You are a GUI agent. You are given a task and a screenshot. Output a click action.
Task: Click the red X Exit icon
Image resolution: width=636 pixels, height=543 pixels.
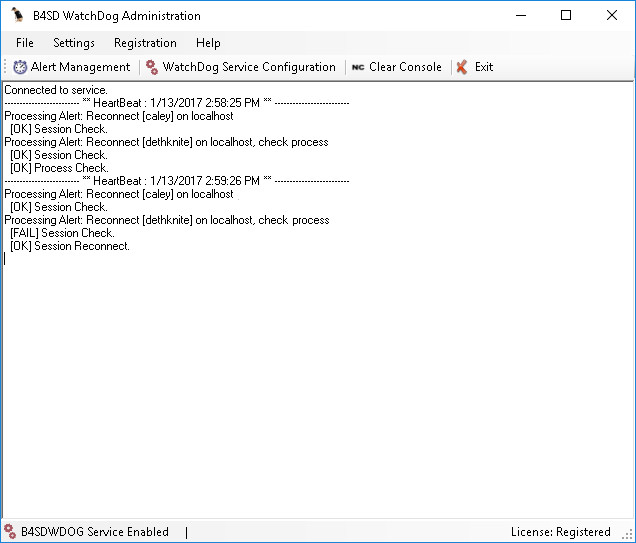[462, 67]
